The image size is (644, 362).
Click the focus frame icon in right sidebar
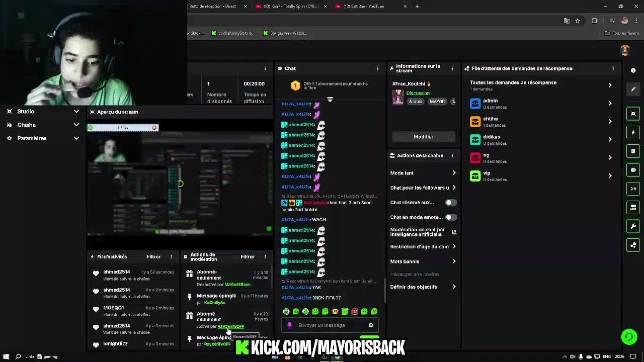[x=633, y=114]
